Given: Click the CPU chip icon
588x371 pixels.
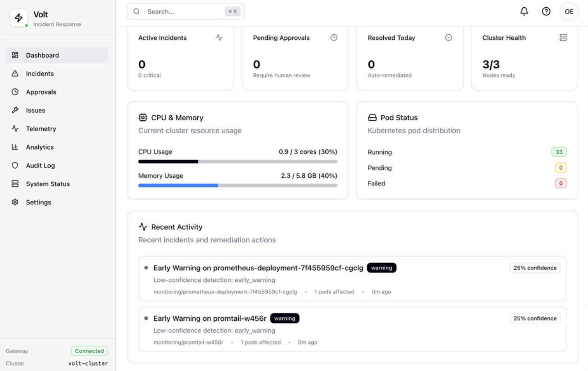Looking at the screenshot, I should click(143, 117).
